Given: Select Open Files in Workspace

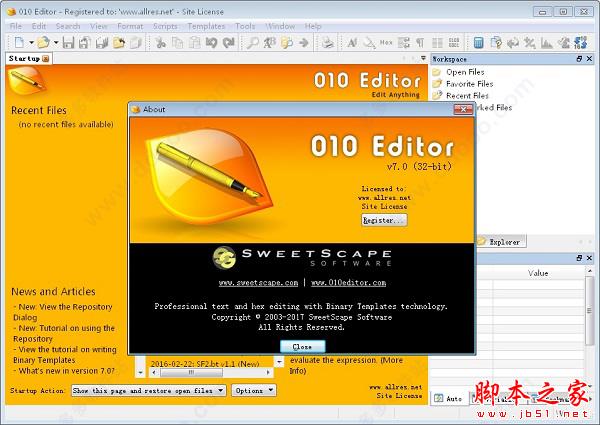Looking at the screenshot, I should [465, 72].
